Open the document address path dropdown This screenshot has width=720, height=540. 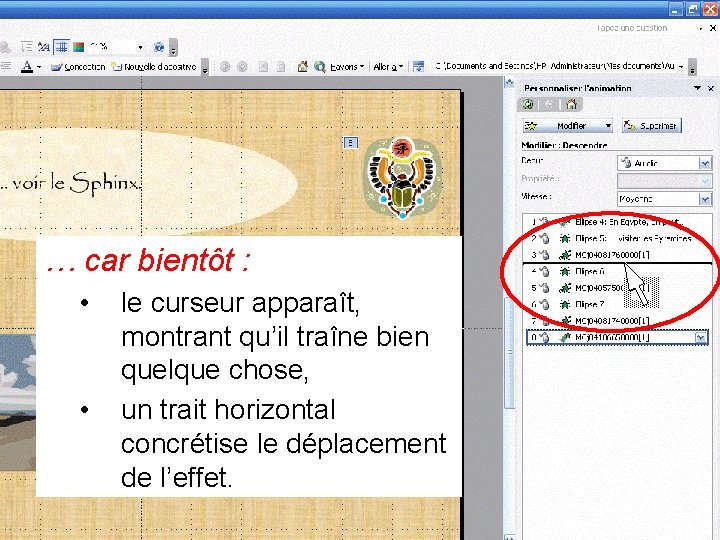coord(681,67)
